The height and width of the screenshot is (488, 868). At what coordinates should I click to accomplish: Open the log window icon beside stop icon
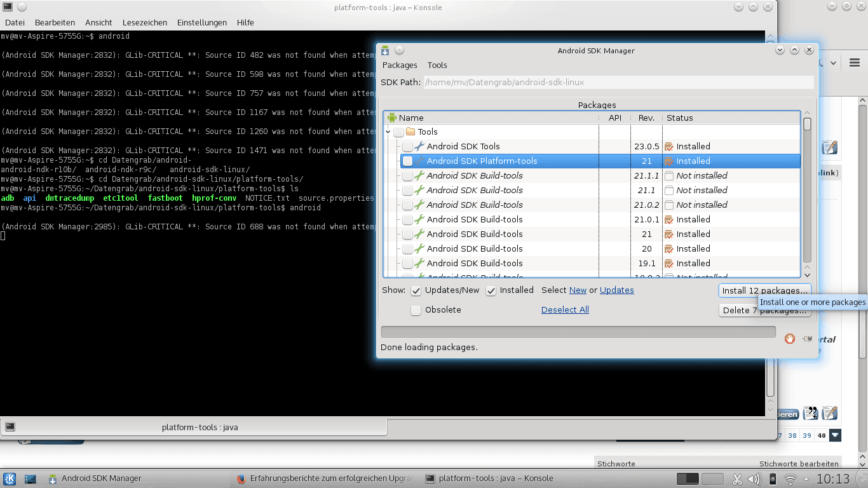pos(808,339)
